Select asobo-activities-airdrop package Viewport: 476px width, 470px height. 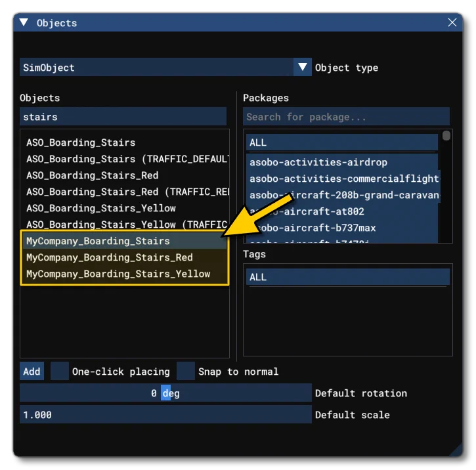[x=342, y=162]
